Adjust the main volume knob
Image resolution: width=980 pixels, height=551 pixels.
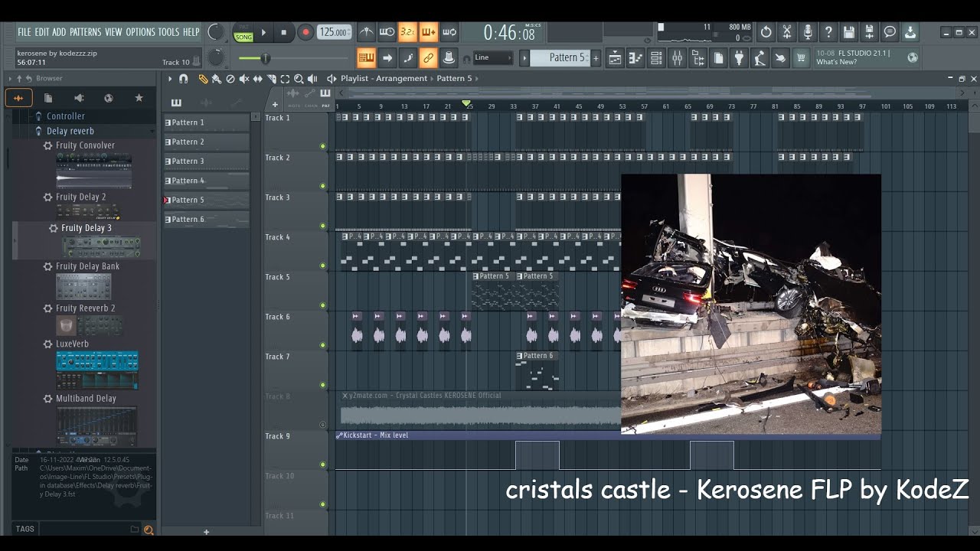click(x=216, y=32)
